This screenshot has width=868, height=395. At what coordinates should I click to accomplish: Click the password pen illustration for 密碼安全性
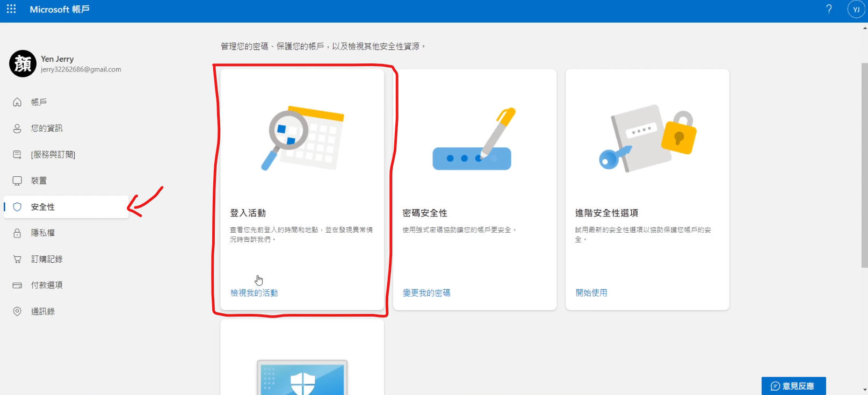[473, 139]
